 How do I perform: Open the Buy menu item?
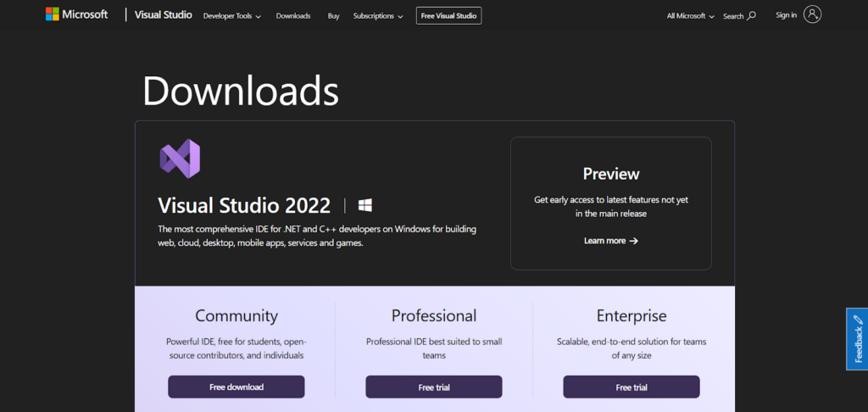333,16
